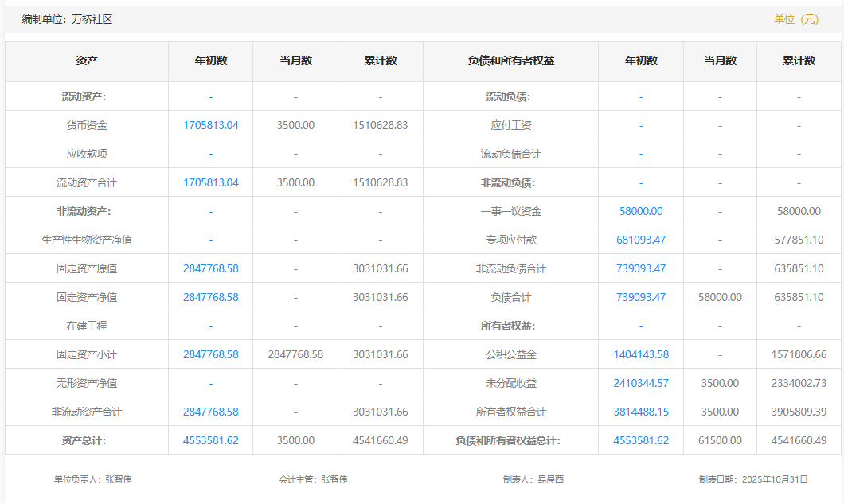
Task: Click 流动资产合计 年初数 value link
Action: 211,182
